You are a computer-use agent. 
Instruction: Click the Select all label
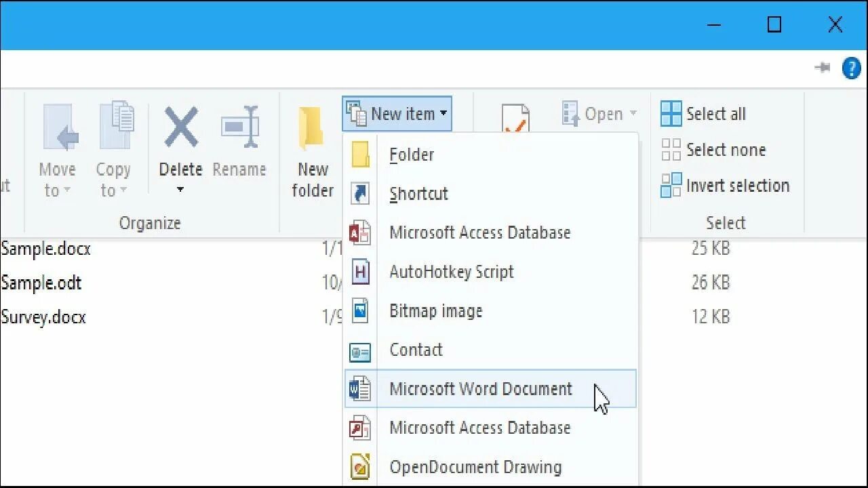tap(716, 114)
